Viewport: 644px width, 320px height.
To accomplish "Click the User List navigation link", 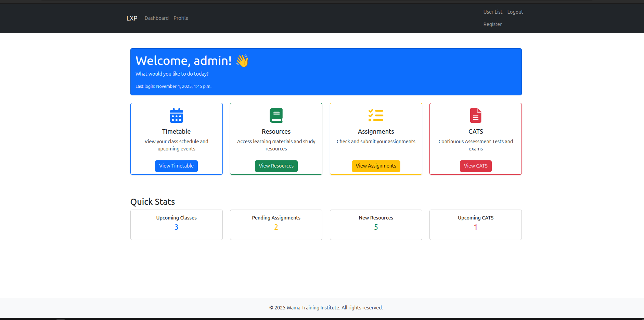I will click(493, 12).
